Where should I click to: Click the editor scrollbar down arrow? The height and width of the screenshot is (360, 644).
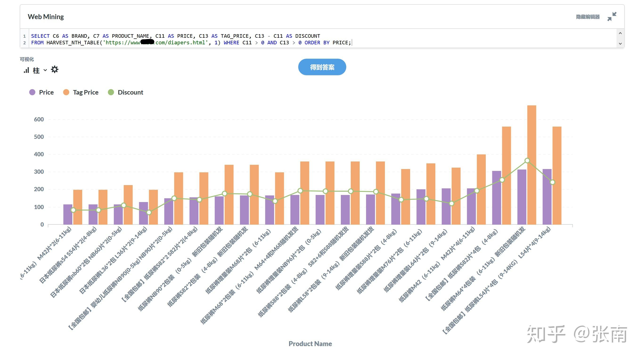coord(620,44)
